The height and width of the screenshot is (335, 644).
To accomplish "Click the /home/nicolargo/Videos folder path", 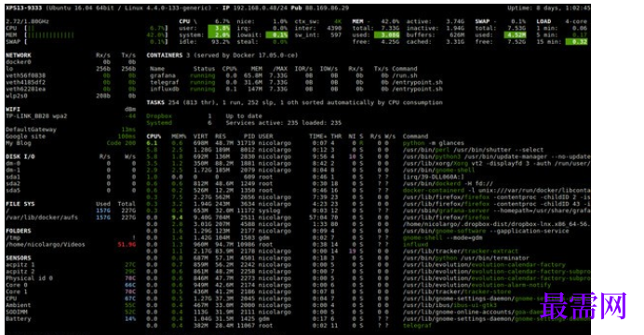I will (x=46, y=244).
